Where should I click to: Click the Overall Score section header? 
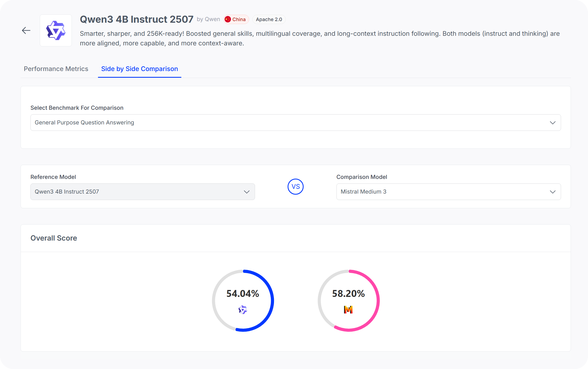pos(54,238)
